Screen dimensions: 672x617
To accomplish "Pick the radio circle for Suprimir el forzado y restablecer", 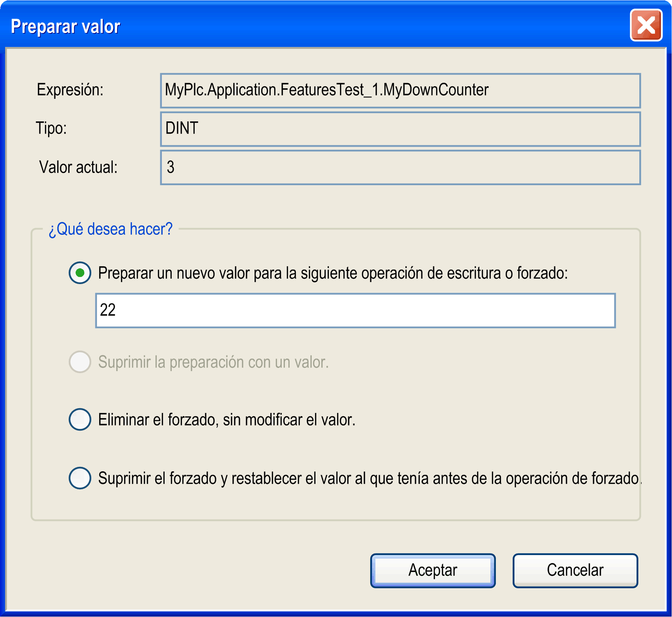I will (80, 478).
